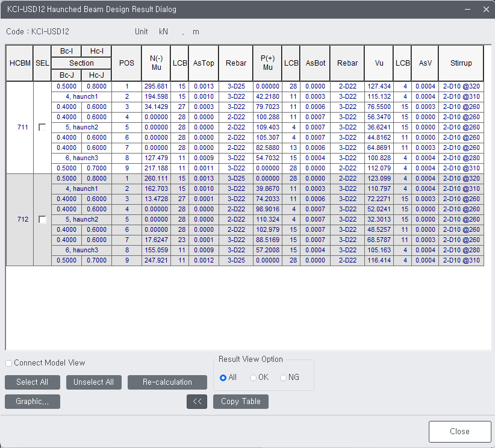
Task: Click AsTop value 0.0011
Action: click(204, 168)
